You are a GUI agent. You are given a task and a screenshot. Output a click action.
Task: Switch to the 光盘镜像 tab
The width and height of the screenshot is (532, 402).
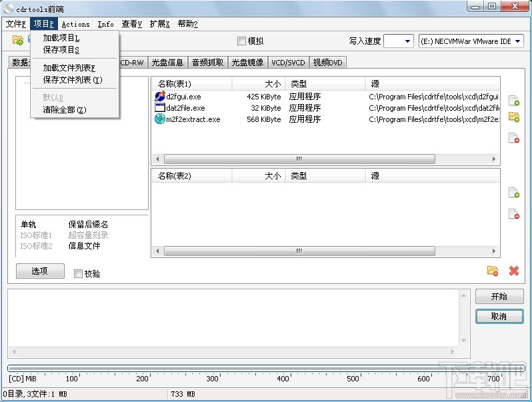coord(247,63)
